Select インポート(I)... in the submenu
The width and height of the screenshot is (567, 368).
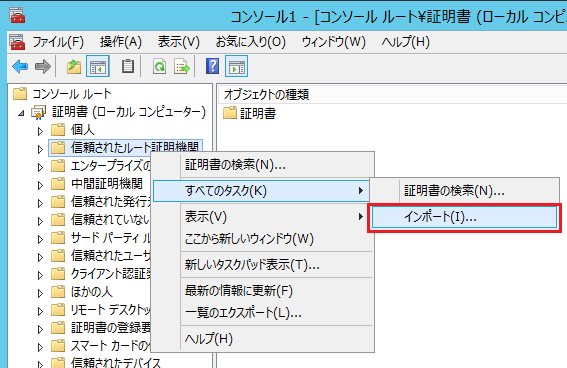464,217
